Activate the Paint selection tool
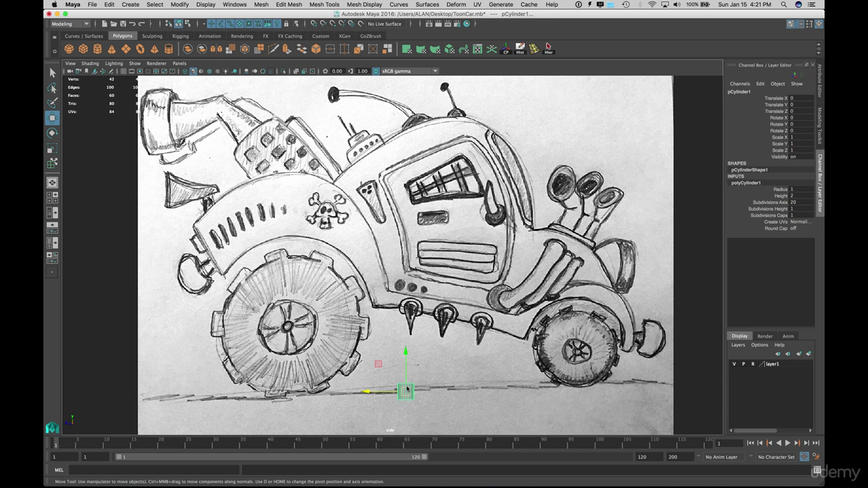This screenshot has width=868, height=488. point(52,103)
